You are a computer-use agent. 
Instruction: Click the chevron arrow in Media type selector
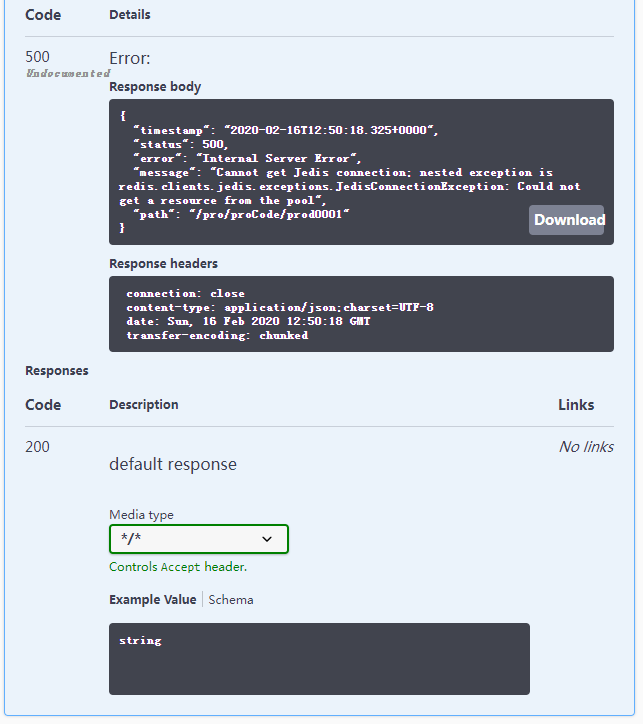click(x=267, y=539)
